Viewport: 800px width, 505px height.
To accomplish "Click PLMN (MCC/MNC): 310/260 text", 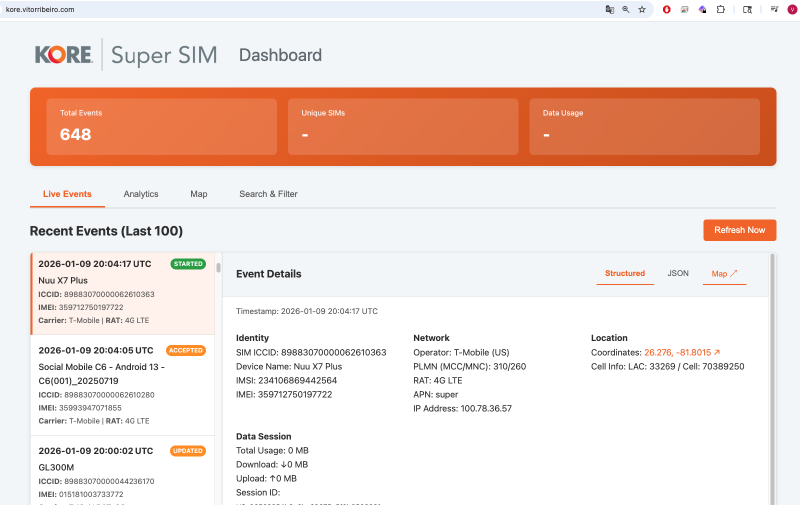I will click(469, 366).
